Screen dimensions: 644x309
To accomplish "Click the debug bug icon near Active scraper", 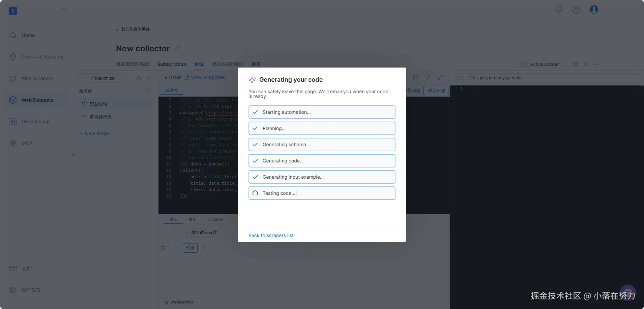I will 575,64.
